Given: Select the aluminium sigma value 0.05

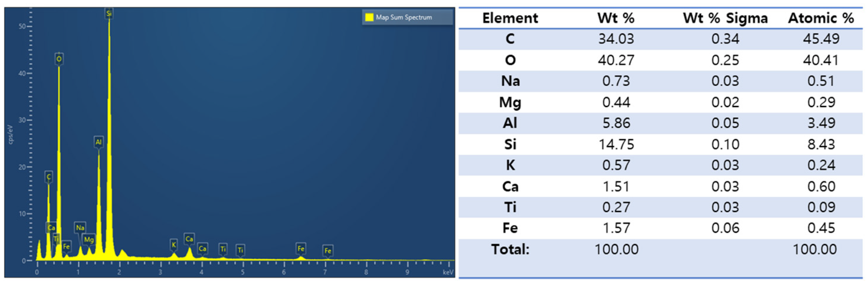Looking at the screenshot, I should click(725, 123).
